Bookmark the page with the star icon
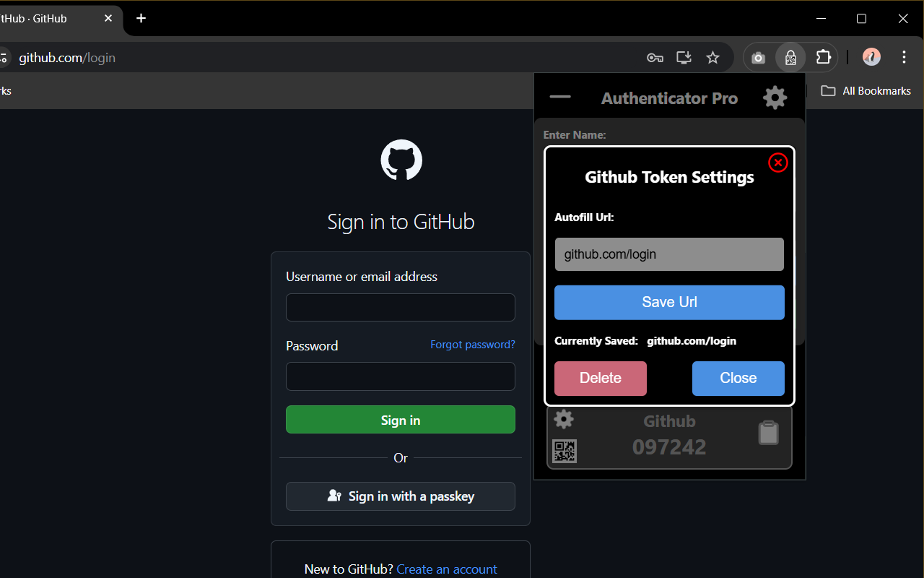 tap(712, 57)
